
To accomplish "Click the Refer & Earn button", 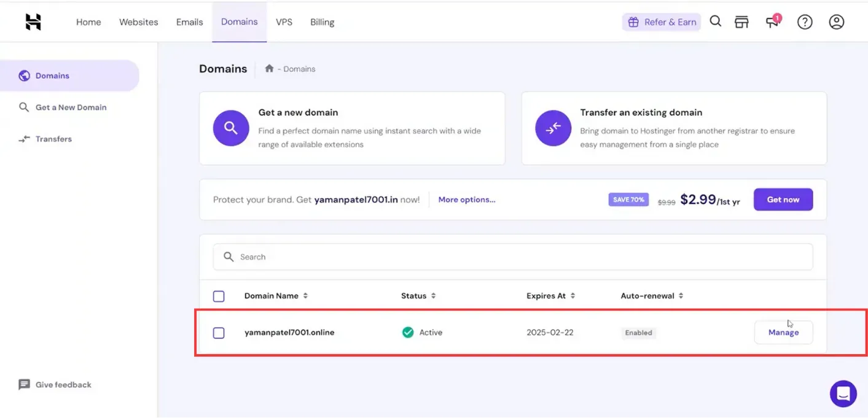I will (x=662, y=22).
